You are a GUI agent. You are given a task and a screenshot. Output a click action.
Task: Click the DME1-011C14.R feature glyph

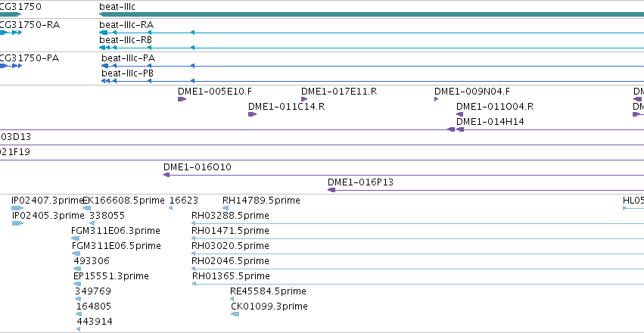pyautogui.click(x=252, y=114)
